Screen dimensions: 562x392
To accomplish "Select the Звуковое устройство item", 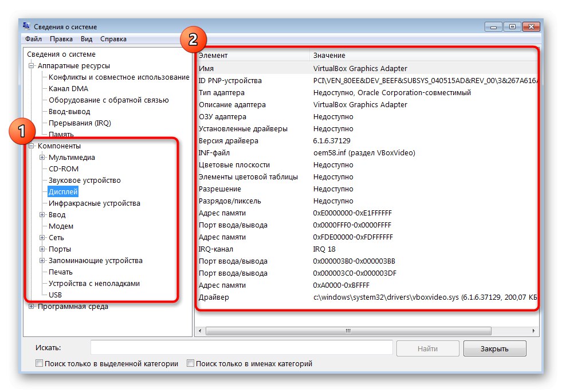I will [x=85, y=180].
